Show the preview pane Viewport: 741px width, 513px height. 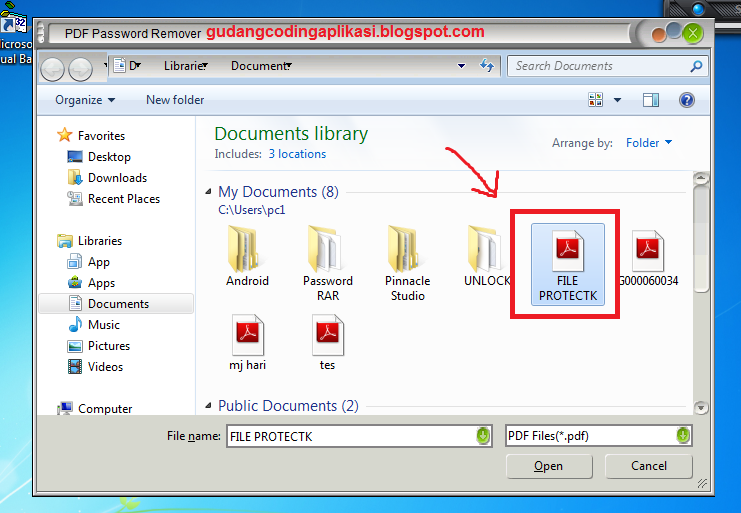(x=651, y=100)
